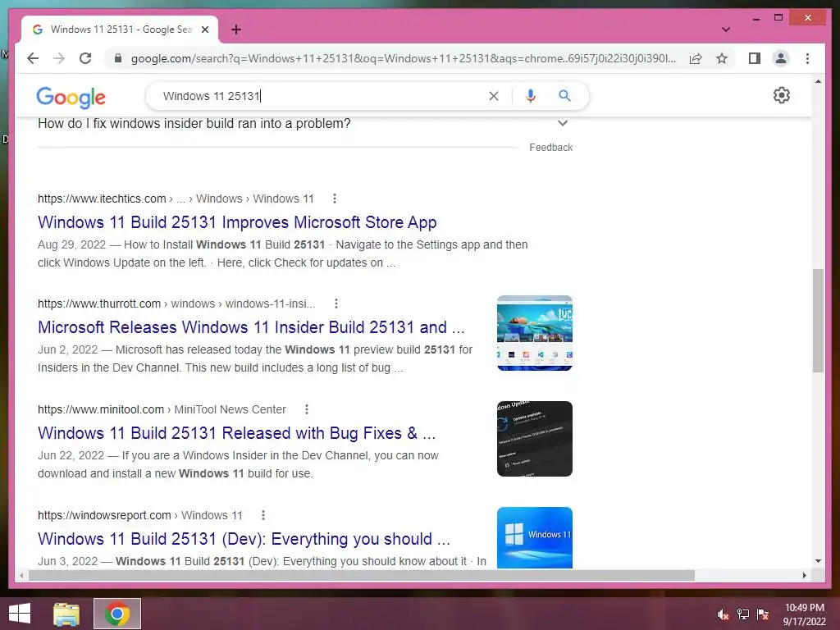This screenshot has height=630, width=840.
Task: Open 'Windows 11 Build 25131 (Dev): Everything you should'
Action: tap(244, 538)
